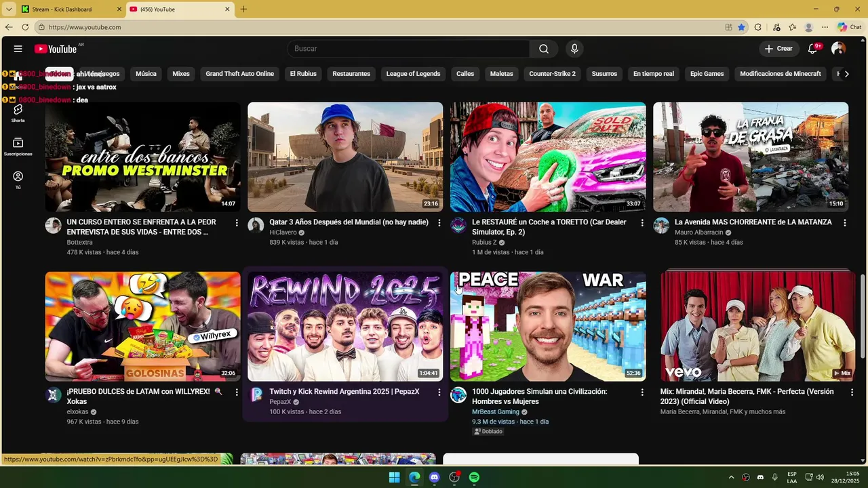868x488 pixels.
Task: Open the browser tab list dropdown
Action: click(x=9, y=9)
